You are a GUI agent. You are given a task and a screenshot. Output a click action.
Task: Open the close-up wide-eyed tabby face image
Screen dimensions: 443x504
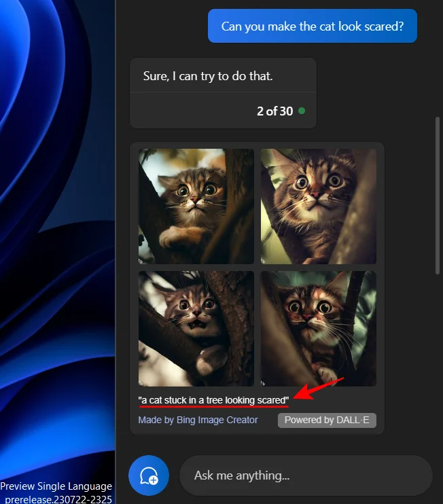[x=318, y=206]
